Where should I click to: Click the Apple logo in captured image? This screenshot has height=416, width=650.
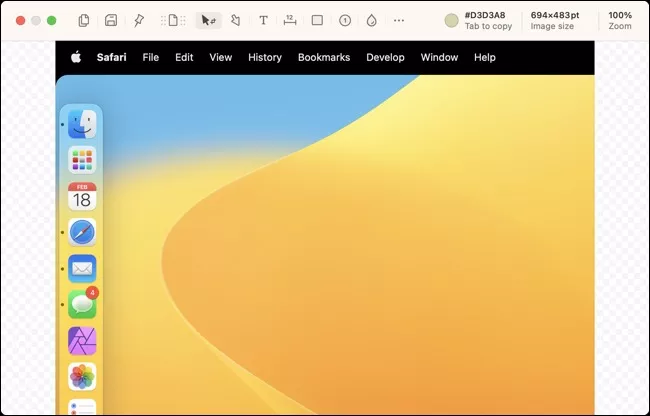[76, 57]
